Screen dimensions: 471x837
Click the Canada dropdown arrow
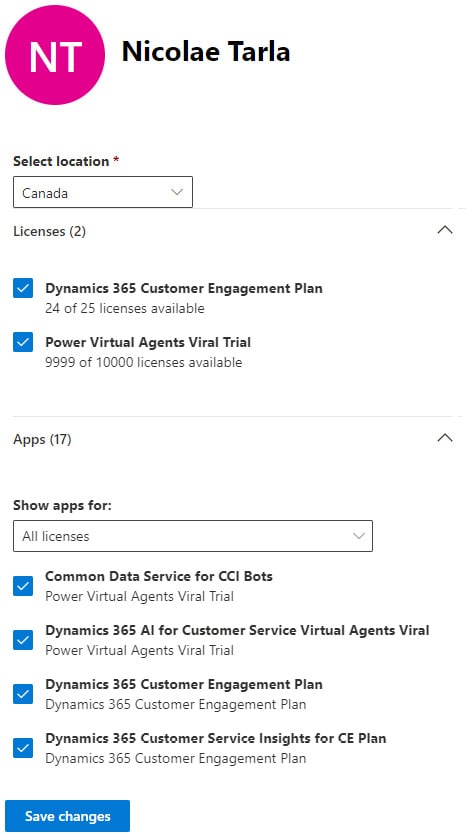177,192
